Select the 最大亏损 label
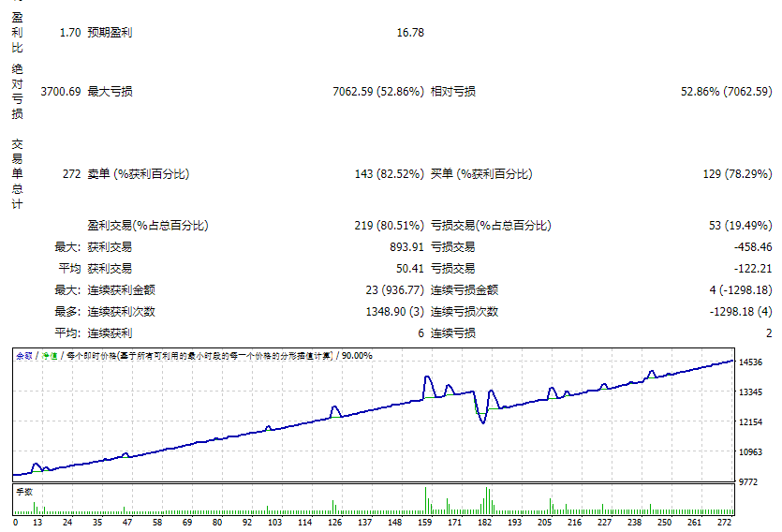Image resolution: width=782 pixels, height=532 pixels. point(110,91)
